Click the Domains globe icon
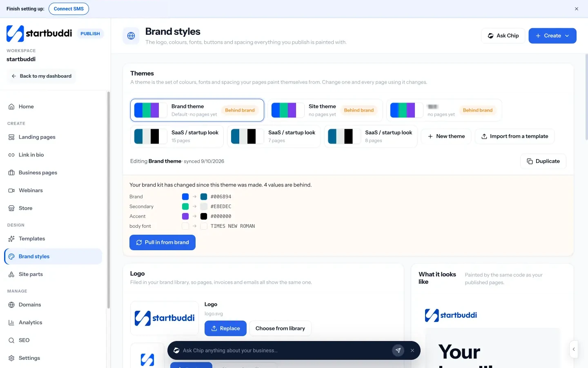 tap(11, 305)
